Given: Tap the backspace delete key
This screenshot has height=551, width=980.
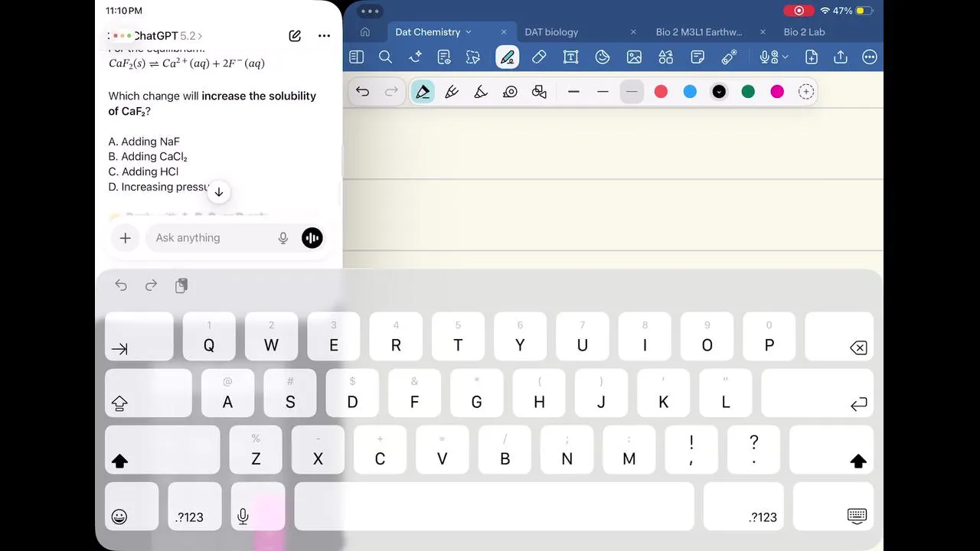Looking at the screenshot, I should (x=839, y=336).
